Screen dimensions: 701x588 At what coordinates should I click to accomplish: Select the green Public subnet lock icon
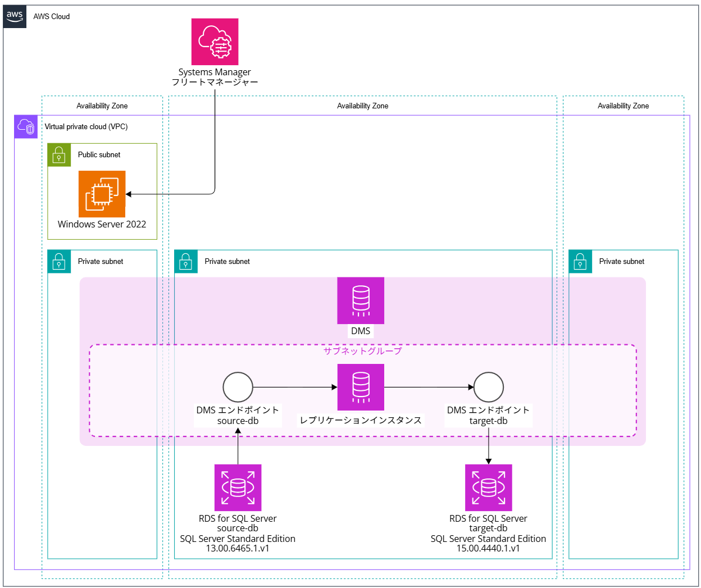click(x=59, y=155)
